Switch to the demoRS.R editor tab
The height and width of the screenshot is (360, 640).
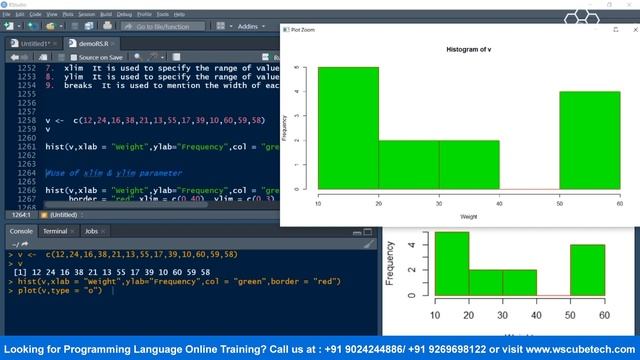pyautogui.click(x=93, y=43)
